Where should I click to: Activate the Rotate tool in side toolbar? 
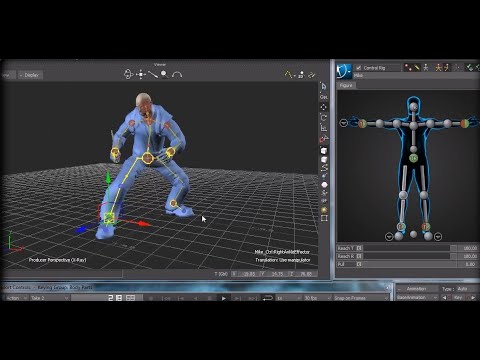[x=324, y=118]
